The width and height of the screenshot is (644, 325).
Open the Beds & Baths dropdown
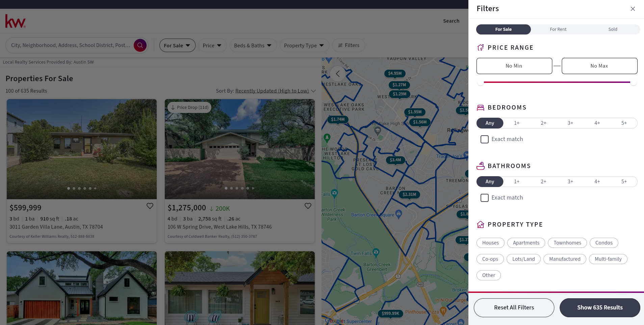click(253, 45)
